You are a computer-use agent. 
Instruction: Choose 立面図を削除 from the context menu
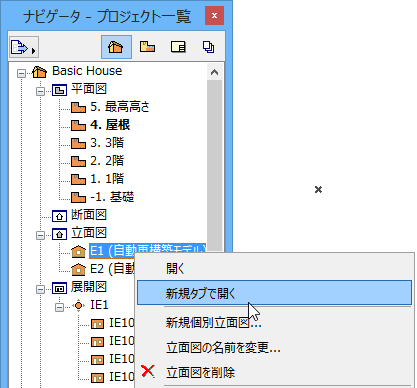tap(275, 372)
